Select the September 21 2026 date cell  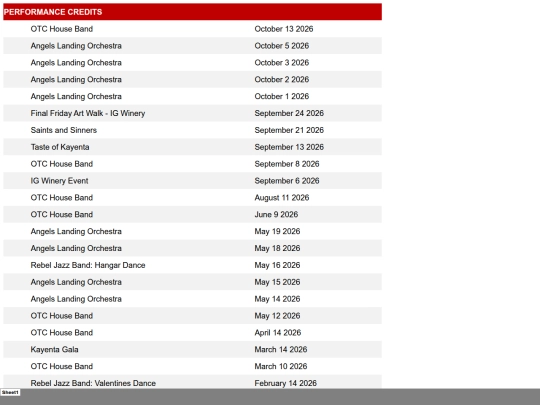point(289,130)
